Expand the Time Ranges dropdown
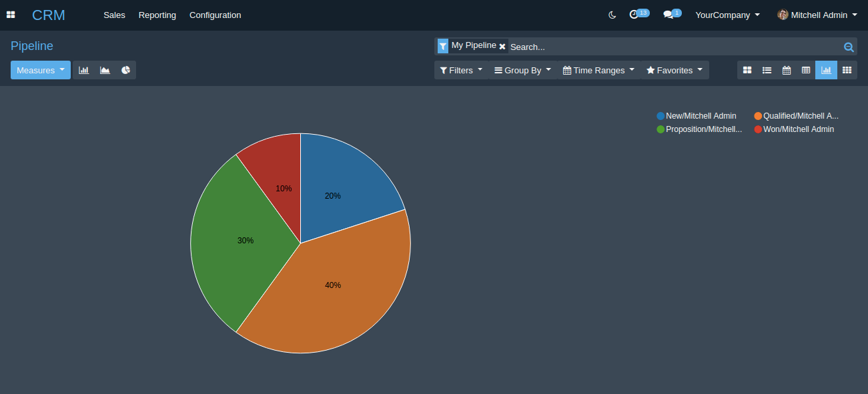The image size is (868, 394). (x=598, y=70)
